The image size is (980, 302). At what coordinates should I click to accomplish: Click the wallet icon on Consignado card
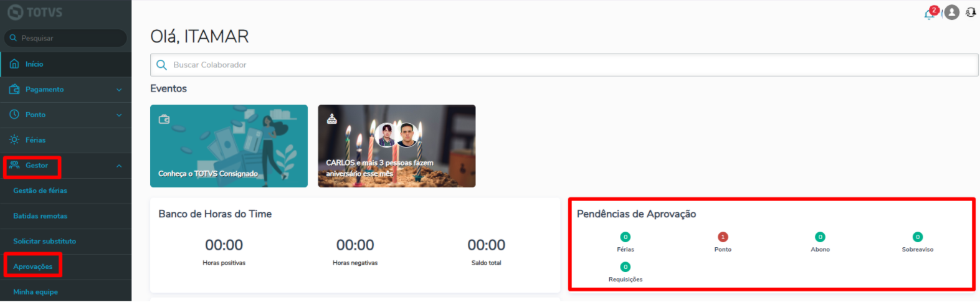pos(164,119)
